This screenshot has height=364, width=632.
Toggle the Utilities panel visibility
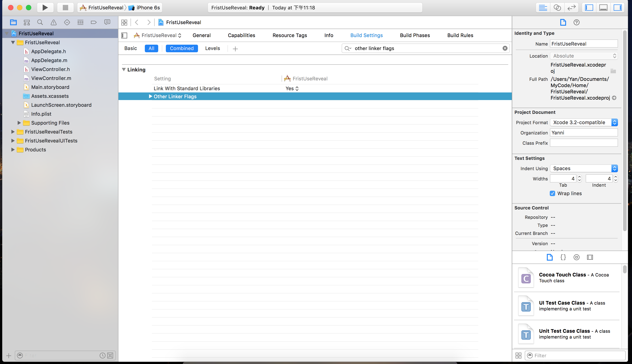(618, 8)
